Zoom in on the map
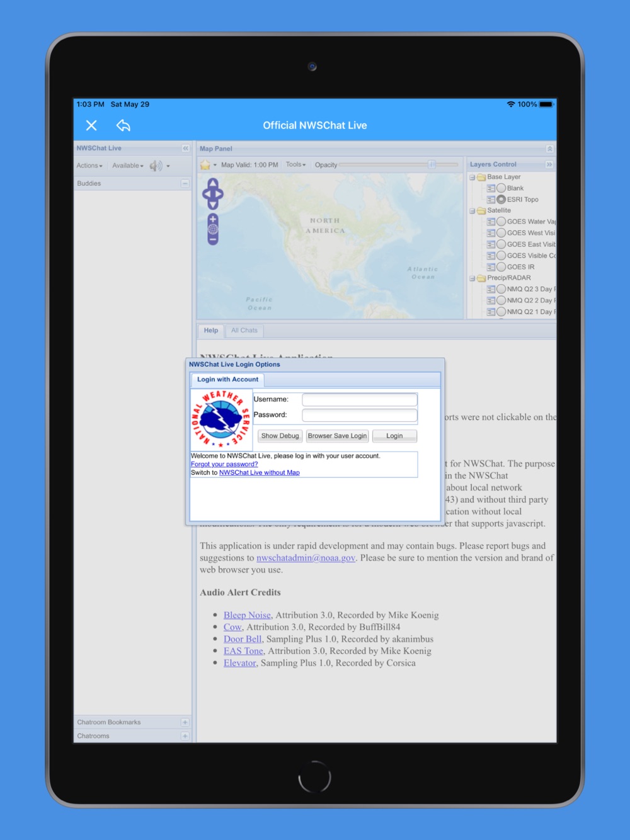 pyautogui.click(x=213, y=219)
